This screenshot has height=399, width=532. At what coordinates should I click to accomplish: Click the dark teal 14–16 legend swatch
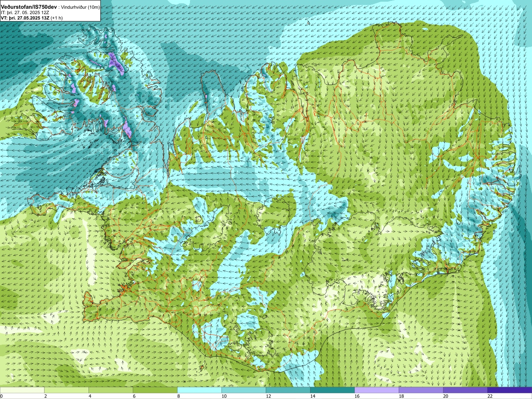point(332,390)
